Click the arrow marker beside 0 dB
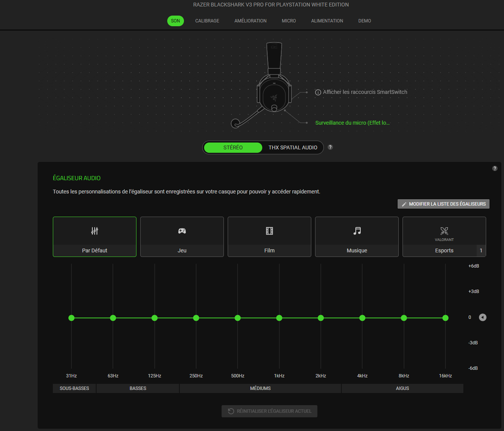This screenshot has width=504, height=431. 483,317
